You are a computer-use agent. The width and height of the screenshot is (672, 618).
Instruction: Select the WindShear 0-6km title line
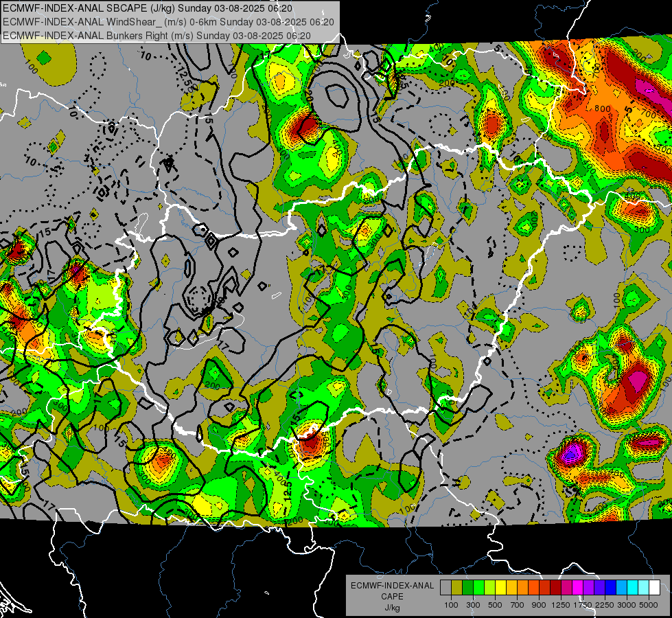[168, 22]
